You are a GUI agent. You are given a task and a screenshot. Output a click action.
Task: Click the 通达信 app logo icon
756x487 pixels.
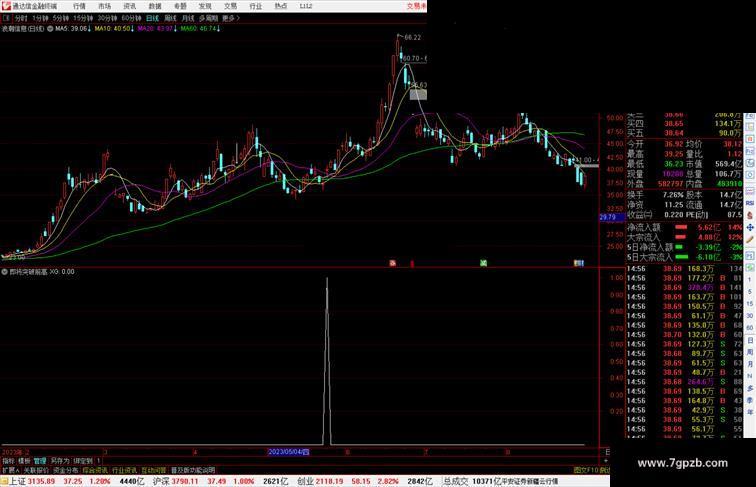[x=5, y=6]
